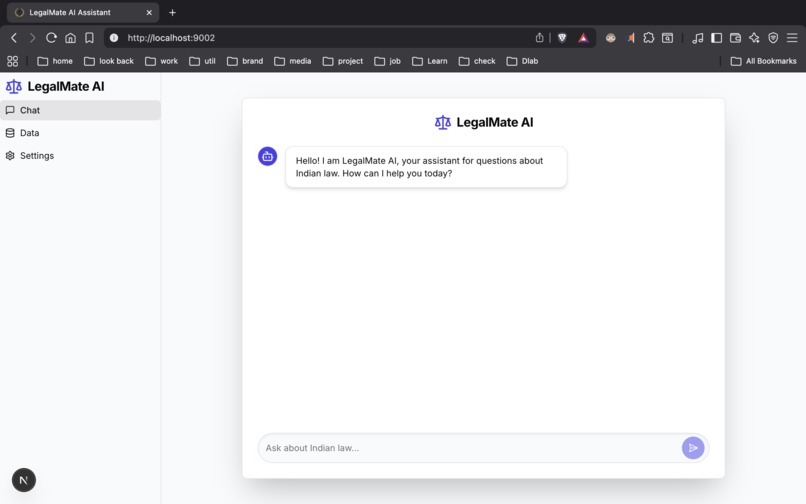
Task: Open the apps grid icon in bookmarks bar
Action: click(x=12, y=61)
